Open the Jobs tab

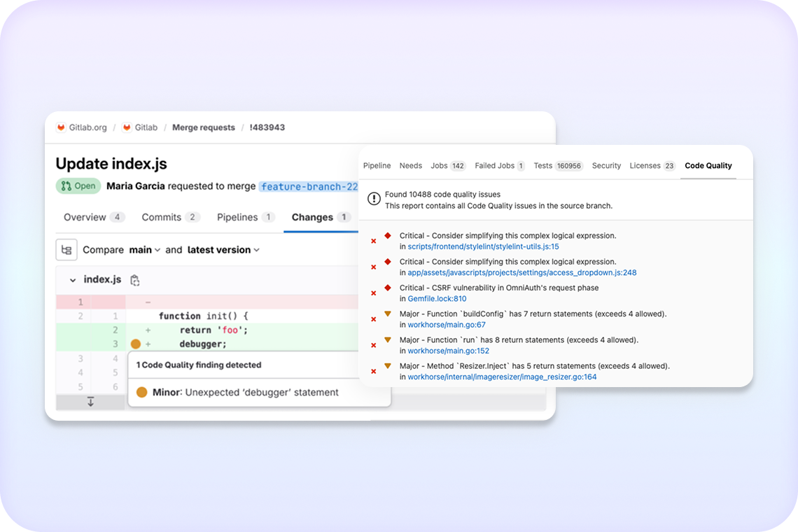coord(448,165)
